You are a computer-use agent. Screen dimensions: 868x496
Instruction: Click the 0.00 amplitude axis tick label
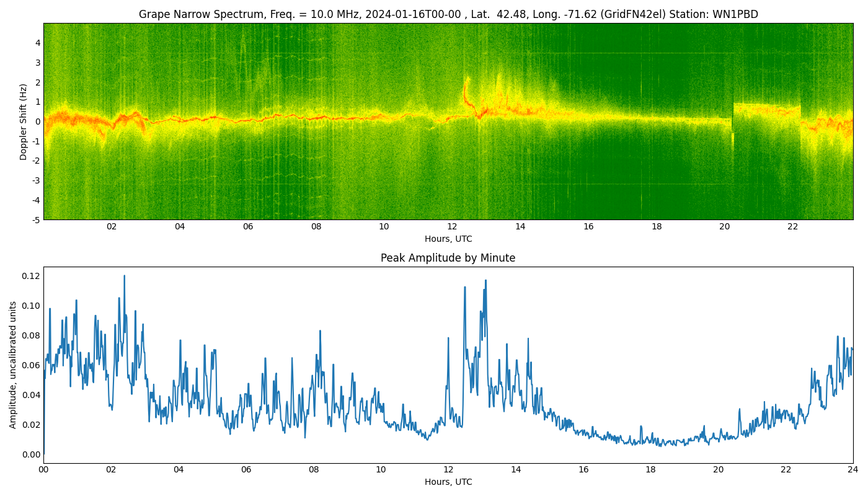[x=30, y=454]
